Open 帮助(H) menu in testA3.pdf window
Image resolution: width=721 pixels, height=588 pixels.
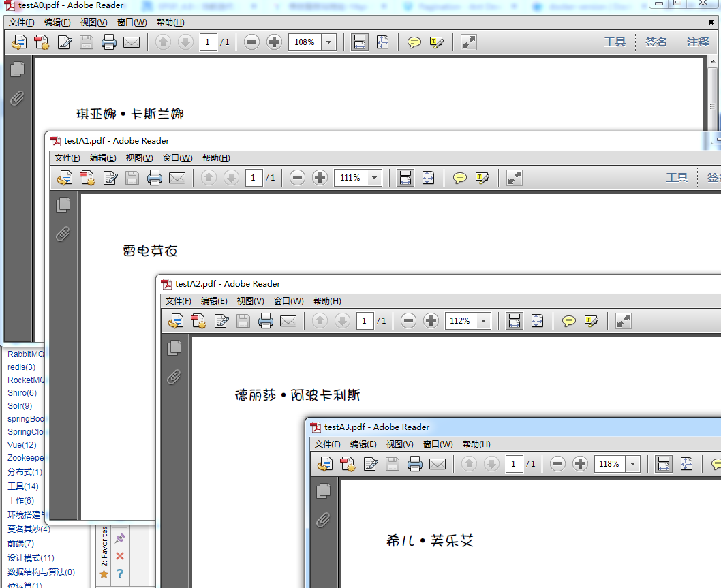click(x=476, y=444)
